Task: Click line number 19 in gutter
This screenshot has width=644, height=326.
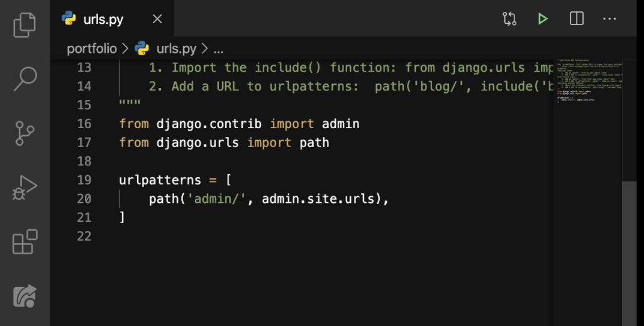Action: click(84, 180)
